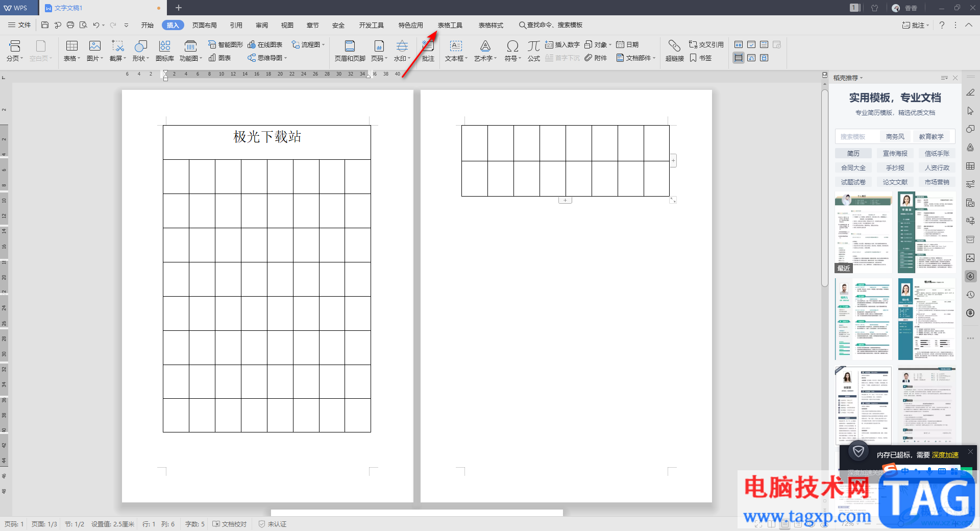
Task: Select the Marketing (市场营销) template category
Action: click(x=937, y=182)
